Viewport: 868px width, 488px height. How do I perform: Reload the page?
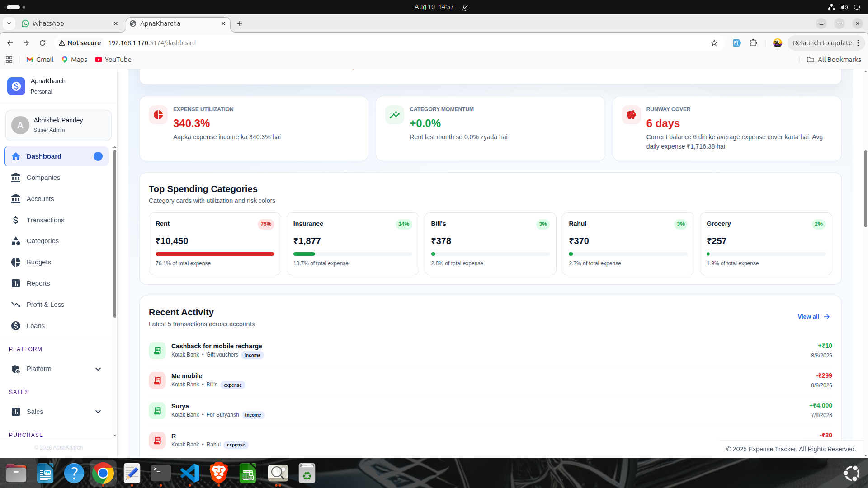pyautogui.click(x=42, y=43)
